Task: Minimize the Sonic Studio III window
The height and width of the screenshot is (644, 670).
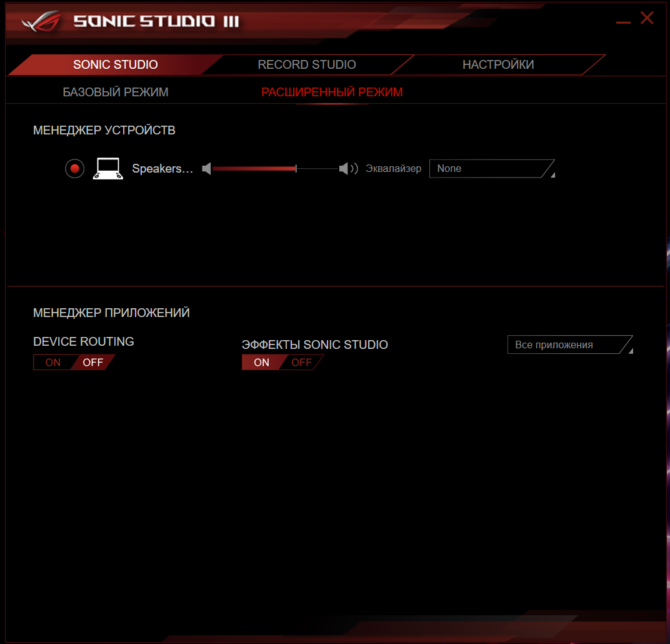Action: [622, 22]
